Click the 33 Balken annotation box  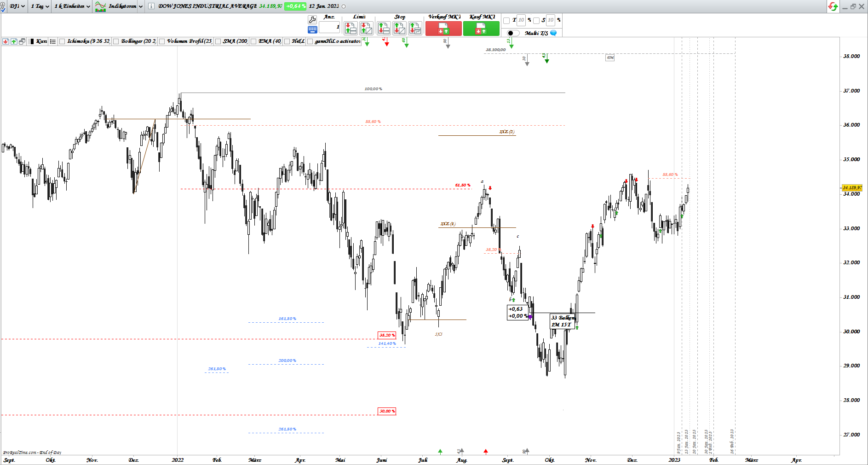pyautogui.click(x=563, y=321)
